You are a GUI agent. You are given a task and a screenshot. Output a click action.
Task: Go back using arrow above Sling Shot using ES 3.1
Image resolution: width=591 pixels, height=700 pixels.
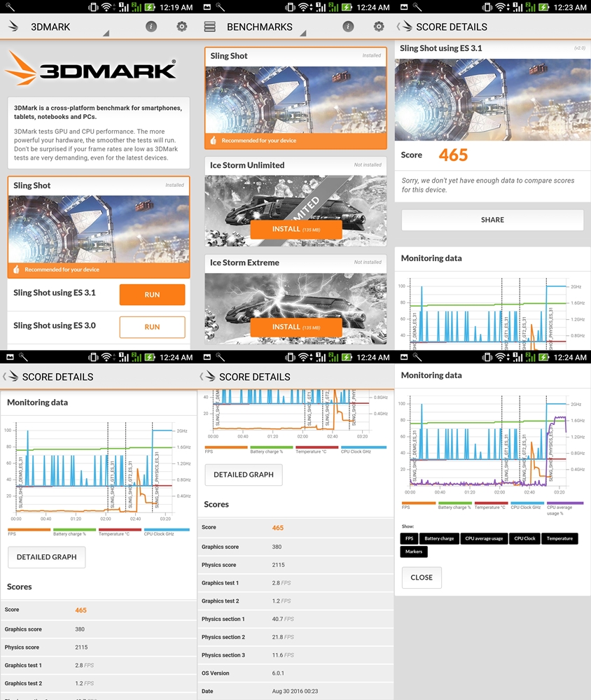coord(405,27)
